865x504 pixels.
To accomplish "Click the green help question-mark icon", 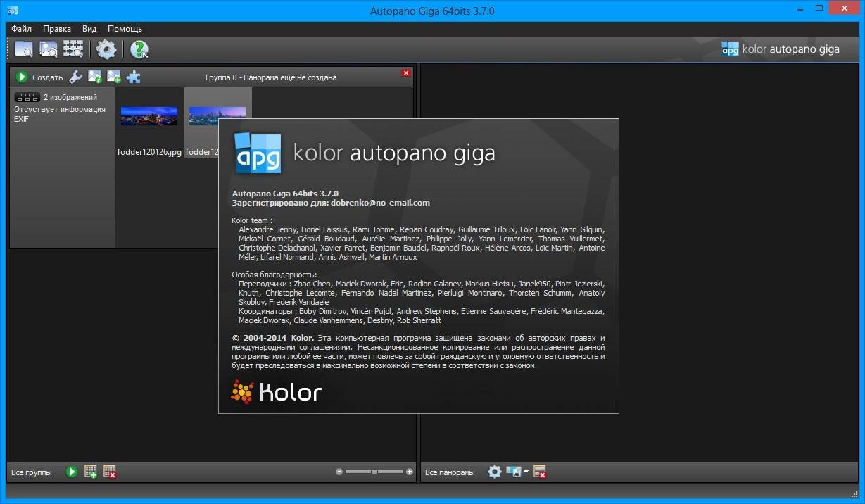I will [139, 49].
